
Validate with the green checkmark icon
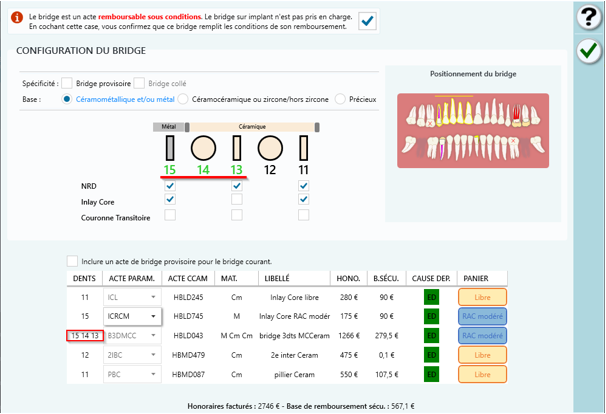tap(589, 51)
